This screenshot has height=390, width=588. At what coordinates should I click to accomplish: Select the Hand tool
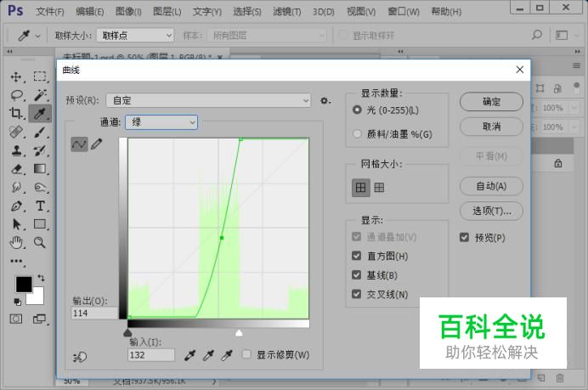(16, 243)
